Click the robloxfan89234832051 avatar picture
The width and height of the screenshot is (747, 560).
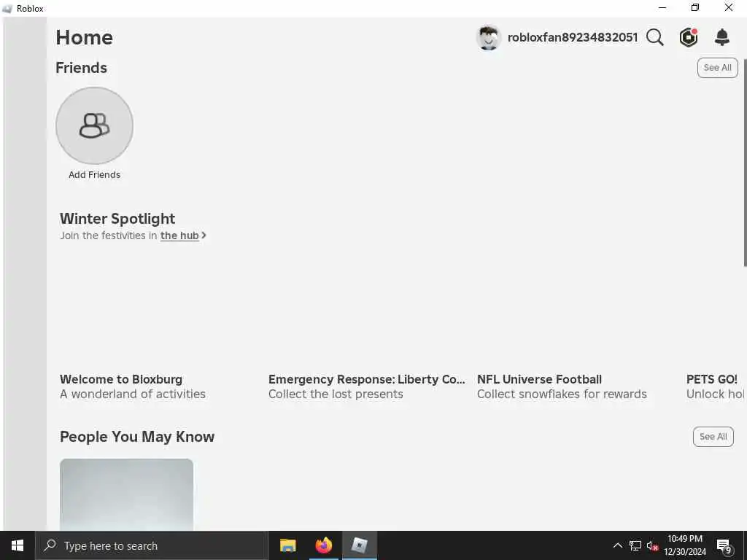coord(488,38)
